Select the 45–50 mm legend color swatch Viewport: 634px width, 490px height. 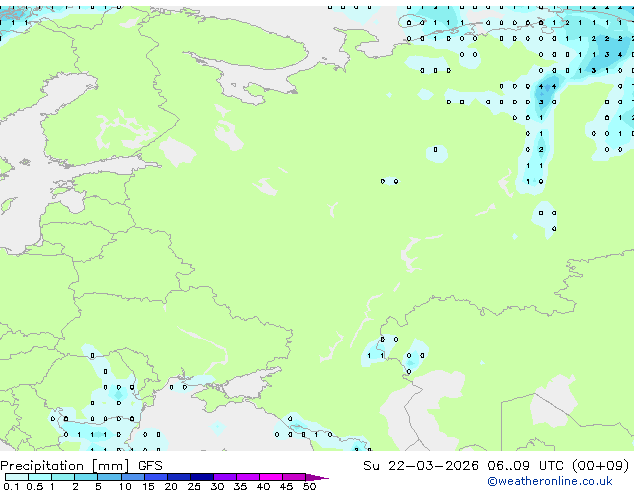click(294, 477)
